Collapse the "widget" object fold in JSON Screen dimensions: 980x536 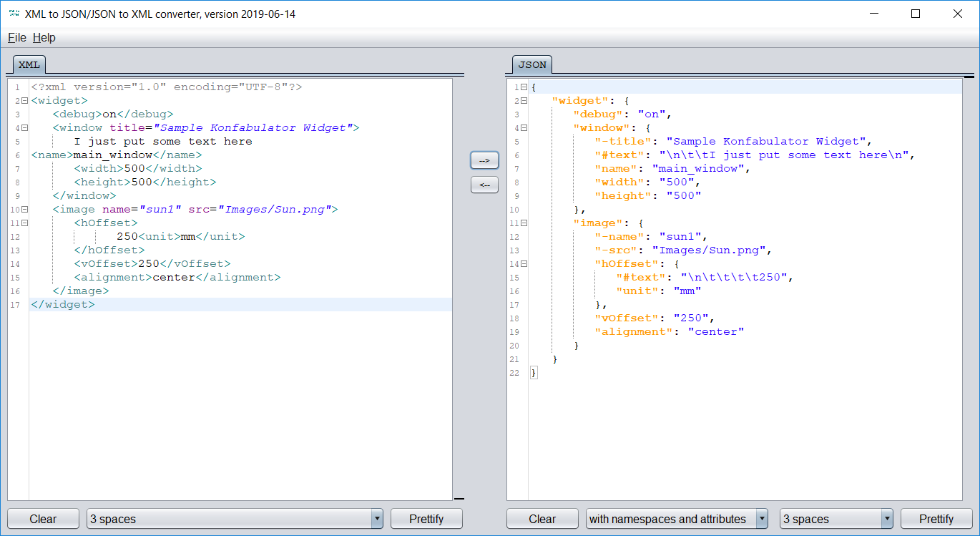[524, 101]
